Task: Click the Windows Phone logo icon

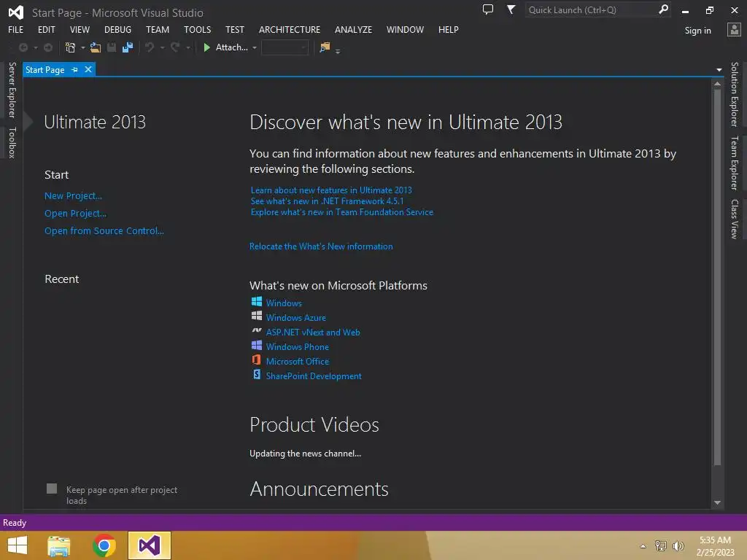Action: [257, 345]
